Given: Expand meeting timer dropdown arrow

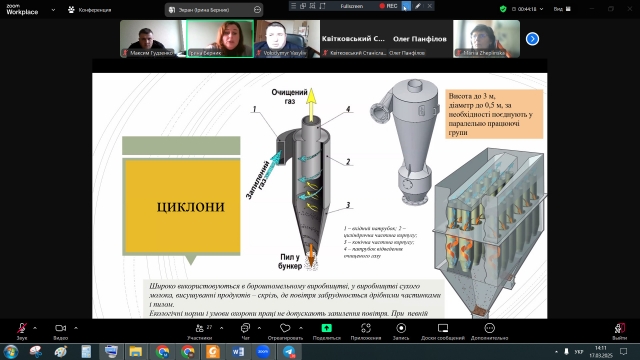Looking at the screenshot, I should click(542, 9).
